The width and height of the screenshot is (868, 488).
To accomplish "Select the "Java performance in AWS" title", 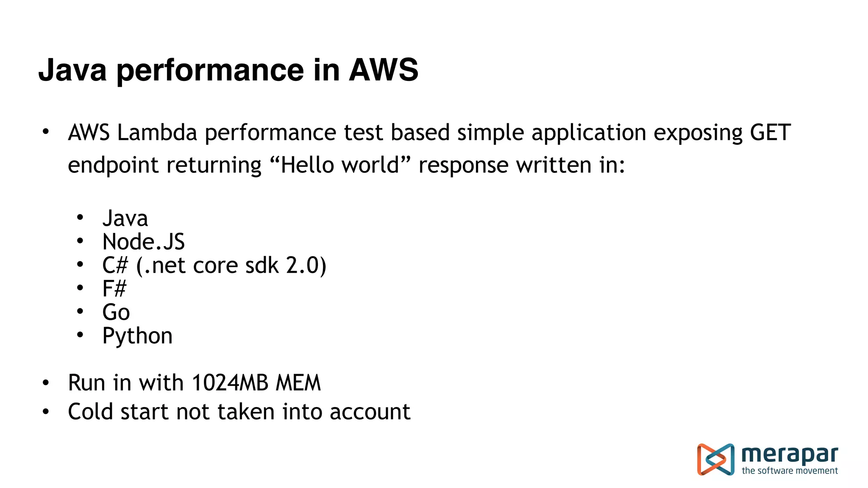I will click(228, 70).
